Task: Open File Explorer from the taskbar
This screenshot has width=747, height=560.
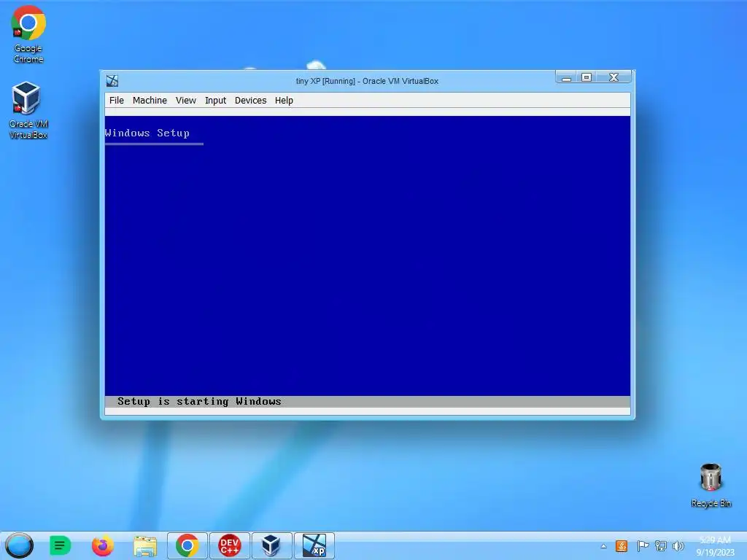Action: tap(145, 546)
